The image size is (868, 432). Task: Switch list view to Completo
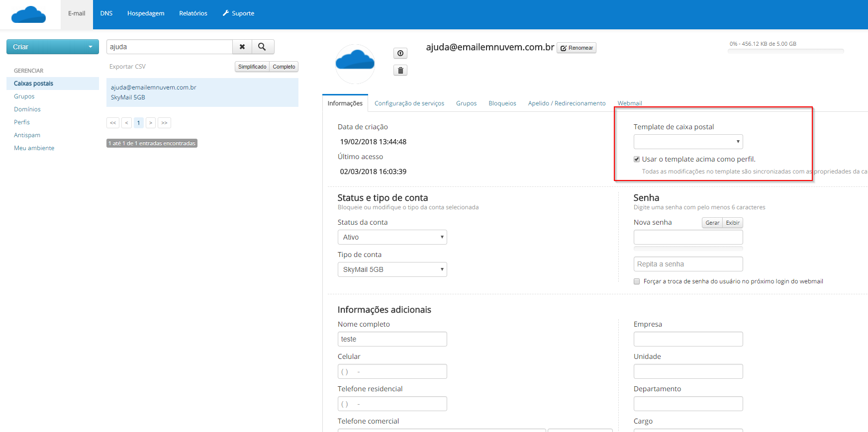(x=284, y=67)
